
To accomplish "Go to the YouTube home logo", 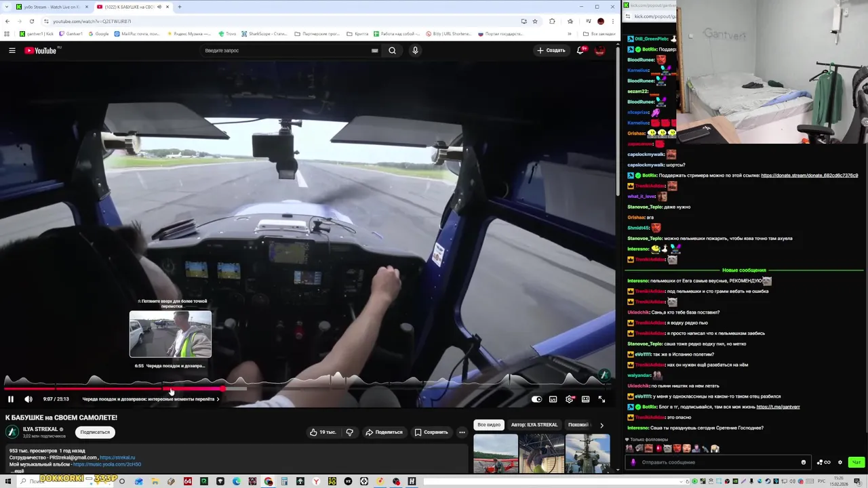I will (x=41, y=50).
